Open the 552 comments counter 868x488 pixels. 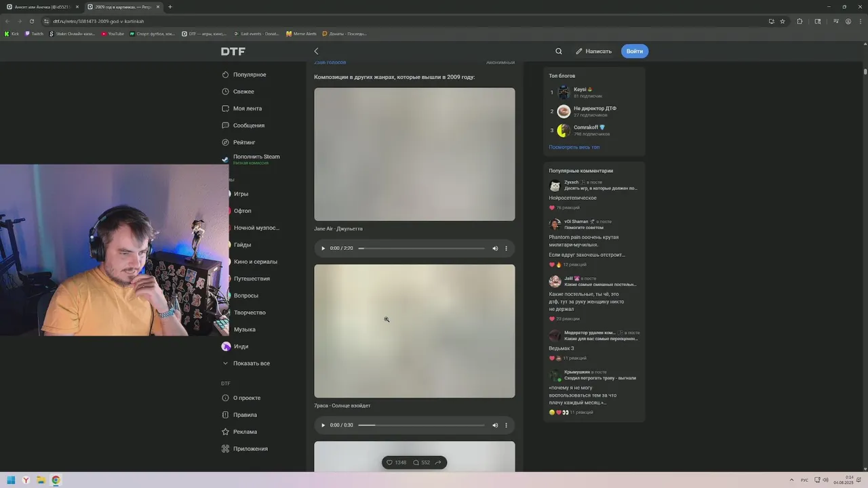(x=421, y=463)
